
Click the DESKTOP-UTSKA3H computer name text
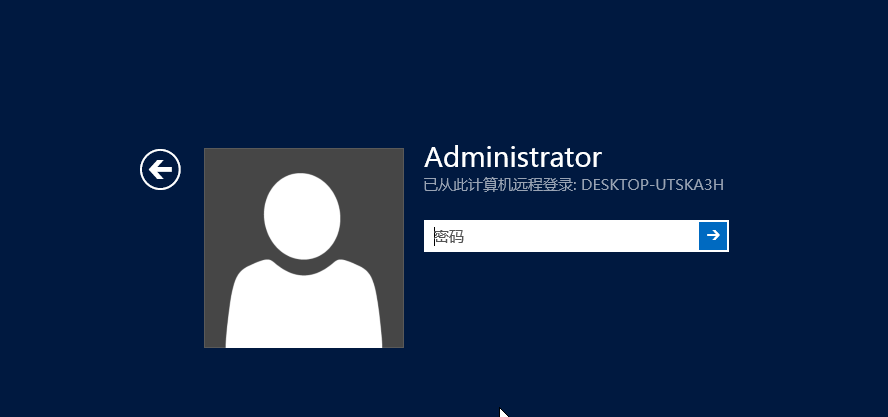(652, 185)
